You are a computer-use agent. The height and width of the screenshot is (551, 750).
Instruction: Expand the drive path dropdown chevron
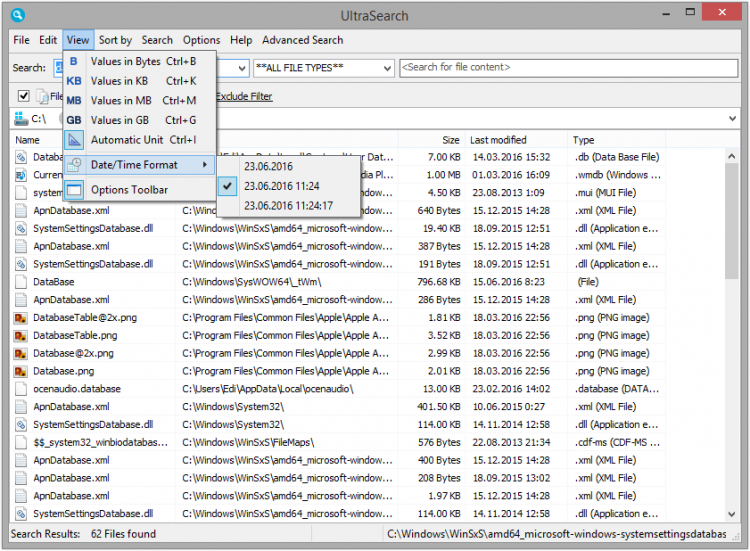click(x=732, y=118)
